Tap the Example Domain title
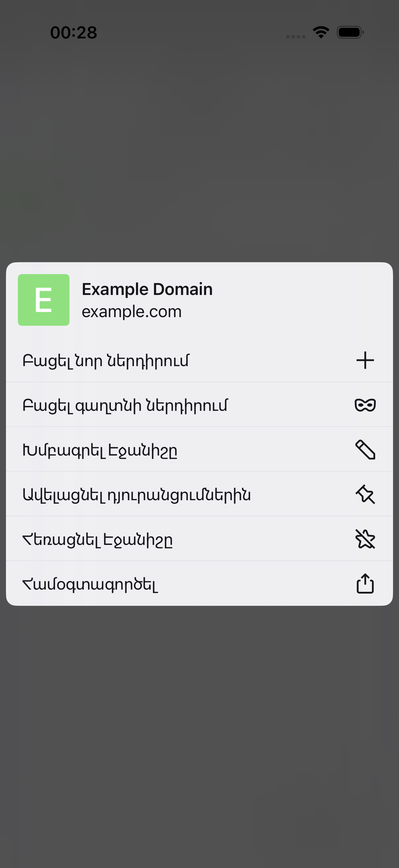The image size is (399, 868). pyautogui.click(x=147, y=289)
